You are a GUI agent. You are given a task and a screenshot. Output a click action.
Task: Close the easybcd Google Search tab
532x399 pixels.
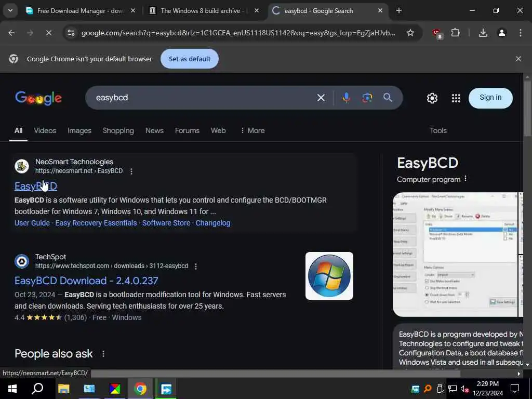point(380,11)
